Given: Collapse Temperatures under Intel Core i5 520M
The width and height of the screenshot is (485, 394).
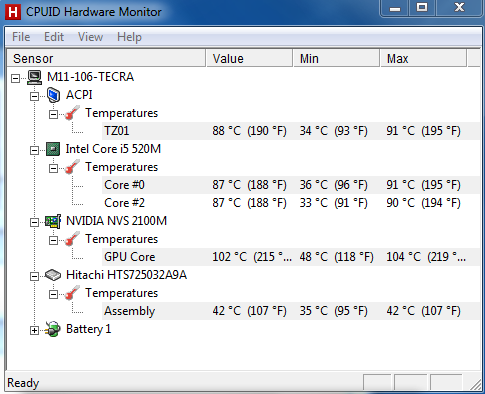Looking at the screenshot, I should coord(53,168).
